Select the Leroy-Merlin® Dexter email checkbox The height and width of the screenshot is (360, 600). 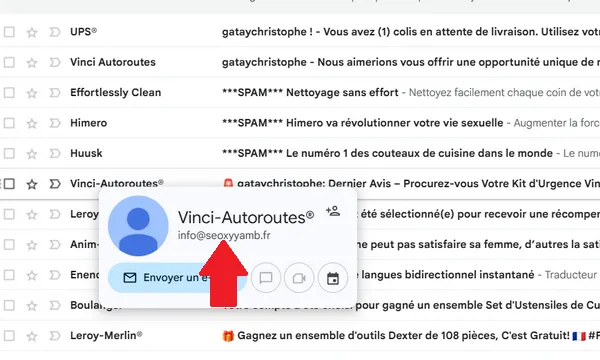click(9, 336)
